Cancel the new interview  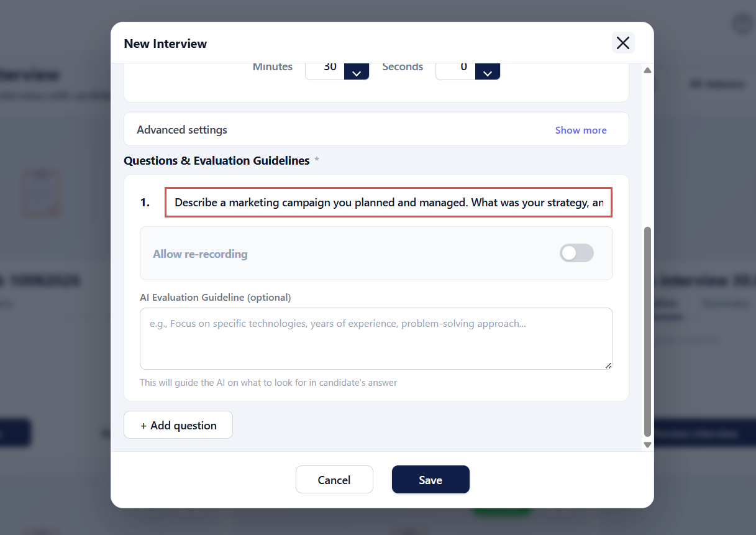pyautogui.click(x=334, y=480)
